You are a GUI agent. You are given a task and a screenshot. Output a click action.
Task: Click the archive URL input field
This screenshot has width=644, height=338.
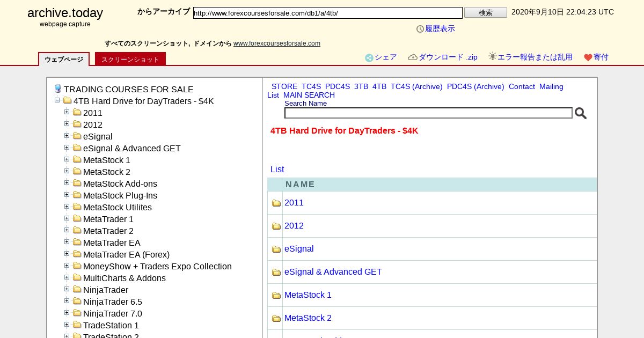(328, 13)
